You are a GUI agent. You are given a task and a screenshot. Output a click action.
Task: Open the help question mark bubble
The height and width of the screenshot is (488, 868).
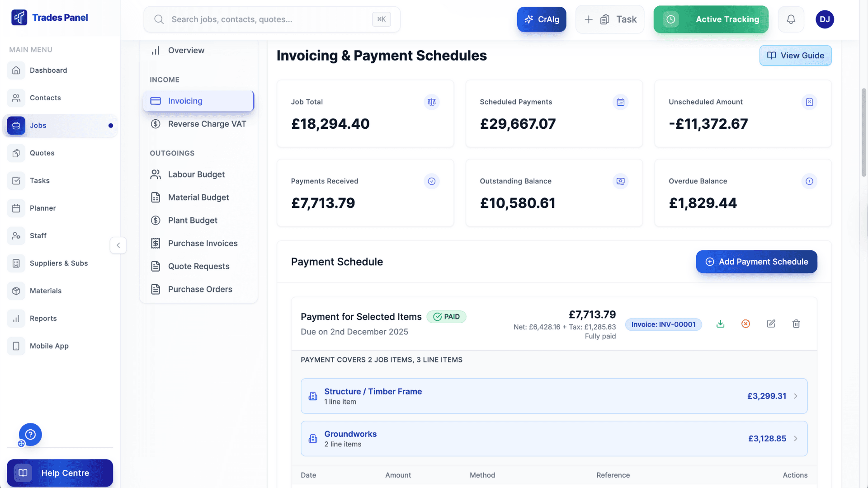30,434
